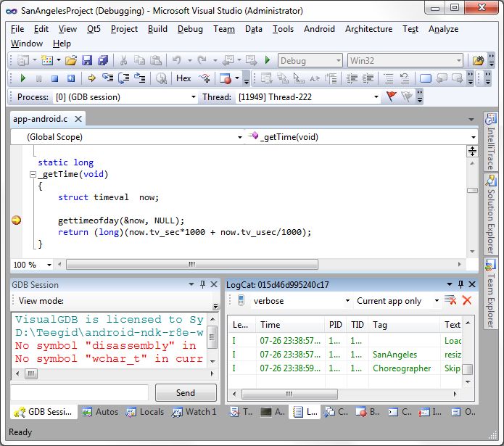This screenshot has width=504, height=446.
Task: Open the File menu
Action: pos(17,29)
